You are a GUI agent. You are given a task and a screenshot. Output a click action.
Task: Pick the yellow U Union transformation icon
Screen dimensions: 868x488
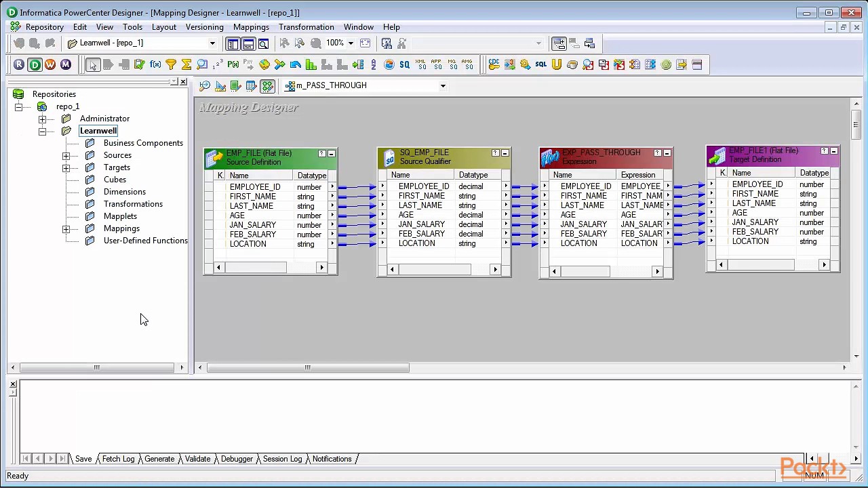(556, 64)
